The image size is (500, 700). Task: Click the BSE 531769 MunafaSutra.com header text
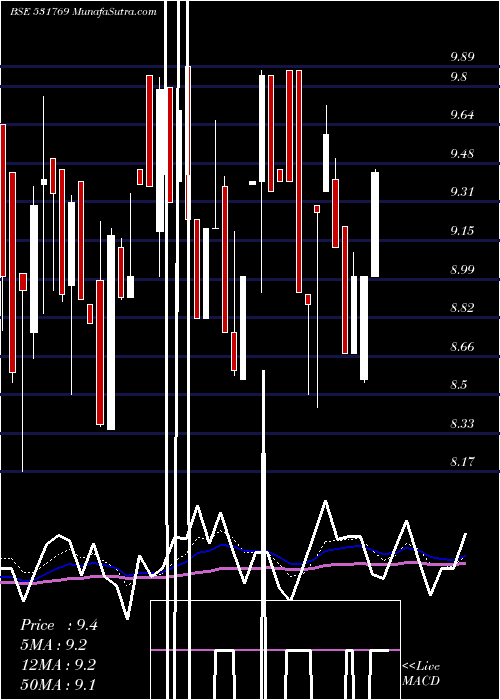[83, 12]
